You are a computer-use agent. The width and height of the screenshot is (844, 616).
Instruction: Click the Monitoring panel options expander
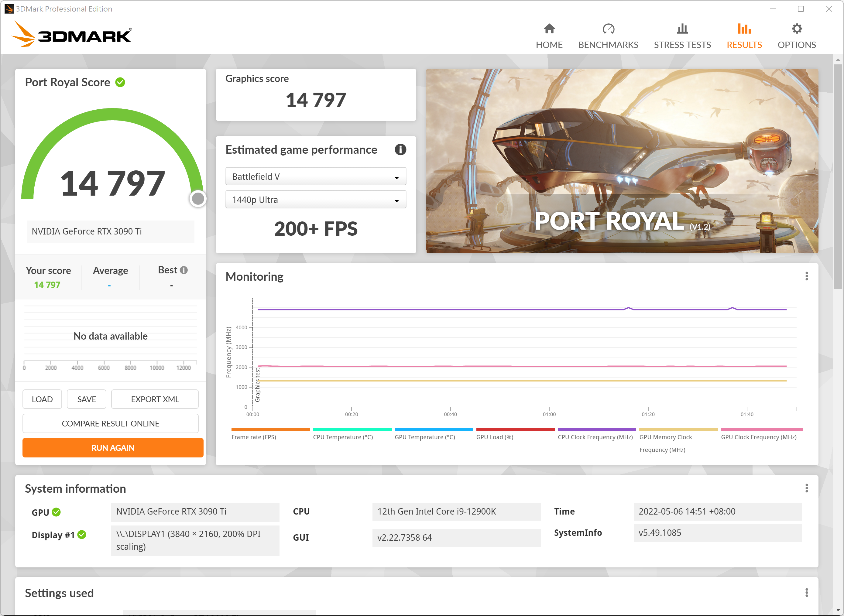[x=807, y=276]
